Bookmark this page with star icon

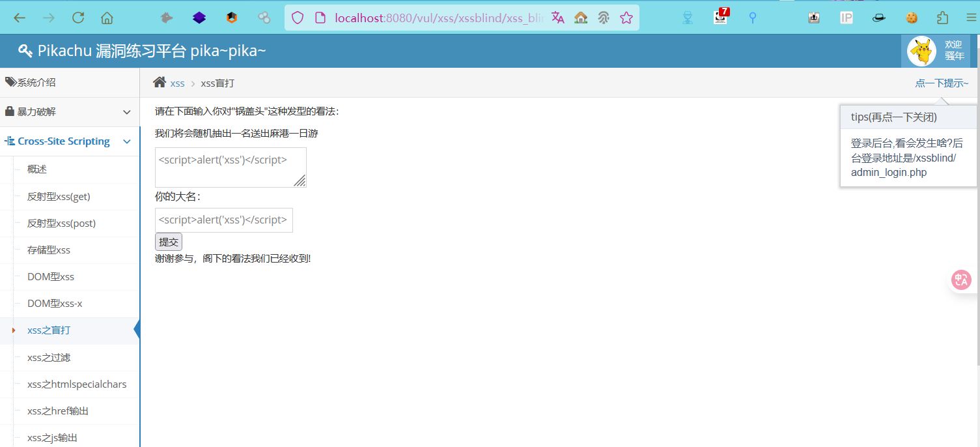point(626,18)
